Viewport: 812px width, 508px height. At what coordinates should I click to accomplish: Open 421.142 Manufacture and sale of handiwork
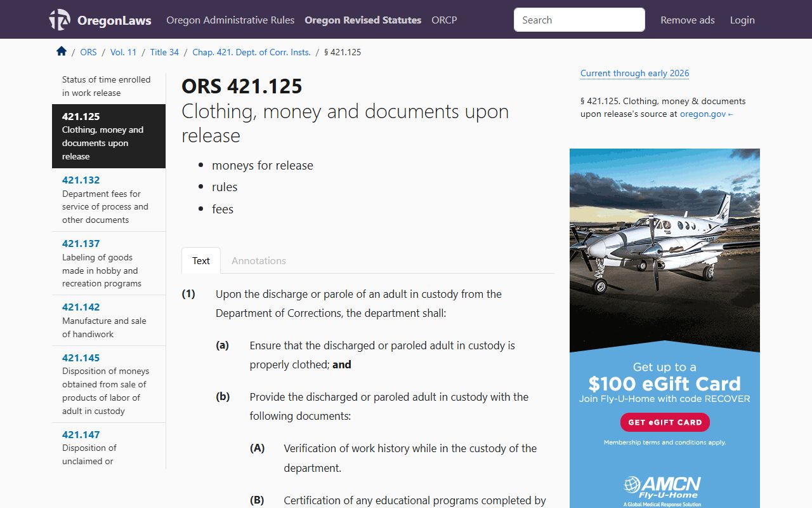(x=108, y=320)
